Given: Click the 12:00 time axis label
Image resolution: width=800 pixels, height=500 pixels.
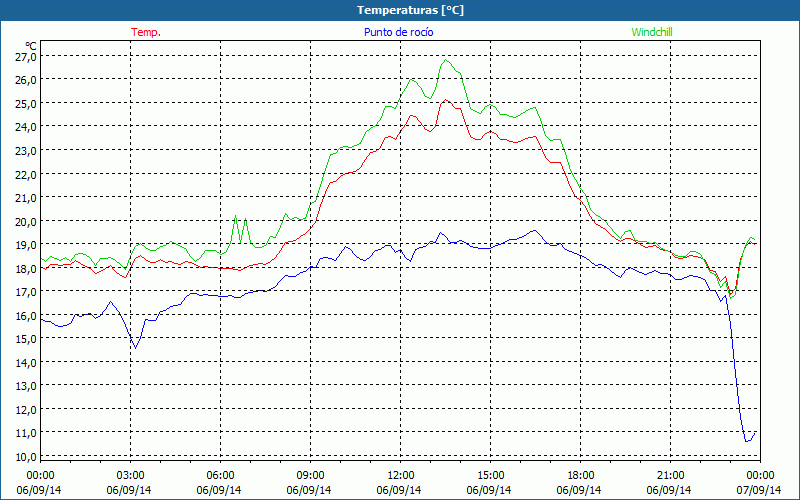Looking at the screenshot, I should click(x=401, y=476).
